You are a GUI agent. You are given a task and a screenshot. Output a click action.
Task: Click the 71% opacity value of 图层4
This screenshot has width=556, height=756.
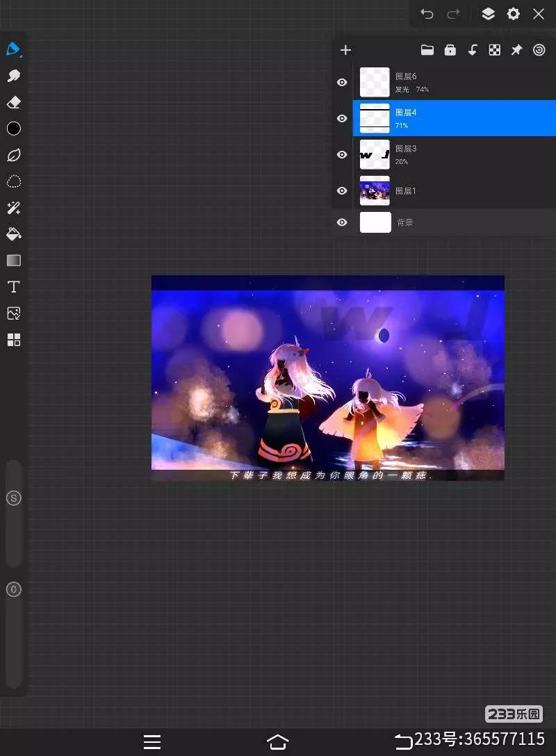402,125
